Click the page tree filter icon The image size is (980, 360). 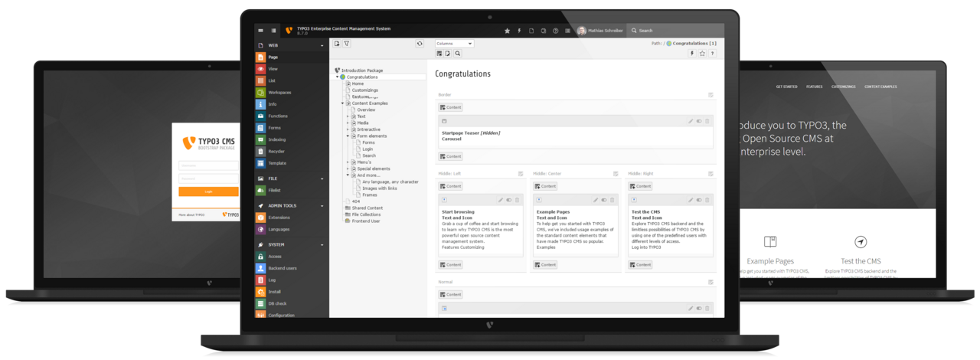pyautogui.click(x=347, y=44)
